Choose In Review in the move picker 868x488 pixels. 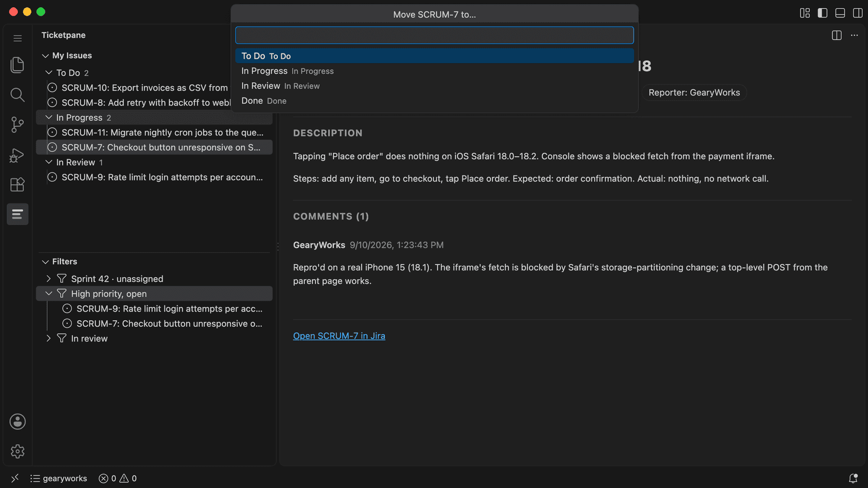click(434, 86)
